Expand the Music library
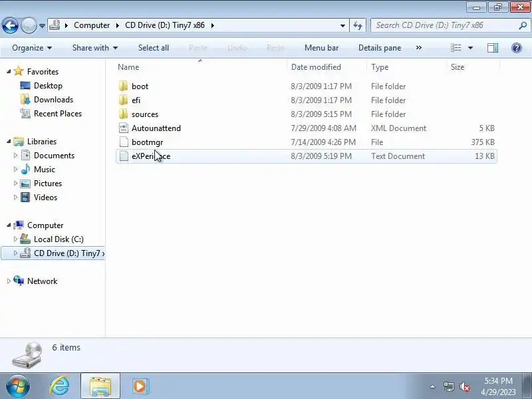Image resolution: width=532 pixels, height=399 pixels. point(15,169)
